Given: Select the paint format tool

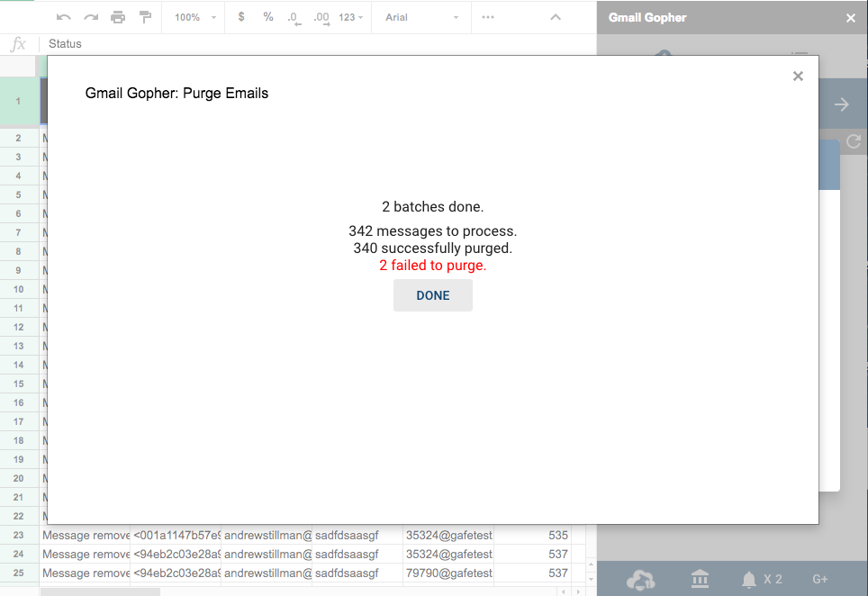Looking at the screenshot, I should pyautogui.click(x=144, y=16).
